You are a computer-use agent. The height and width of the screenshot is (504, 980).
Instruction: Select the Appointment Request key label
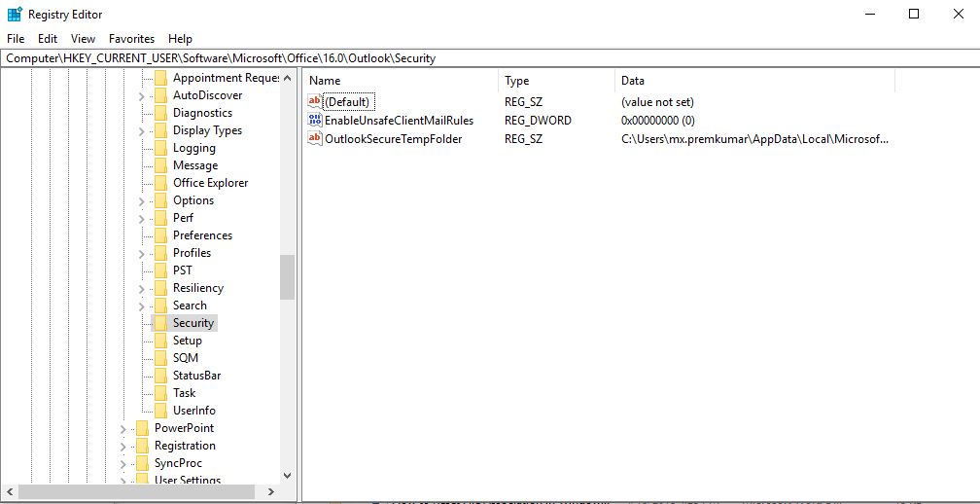[226, 78]
